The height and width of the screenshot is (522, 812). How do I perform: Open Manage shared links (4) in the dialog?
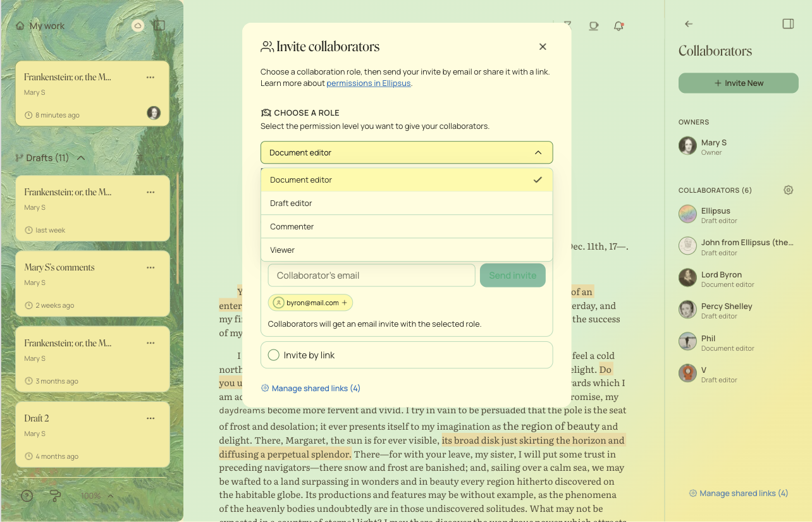pos(311,388)
